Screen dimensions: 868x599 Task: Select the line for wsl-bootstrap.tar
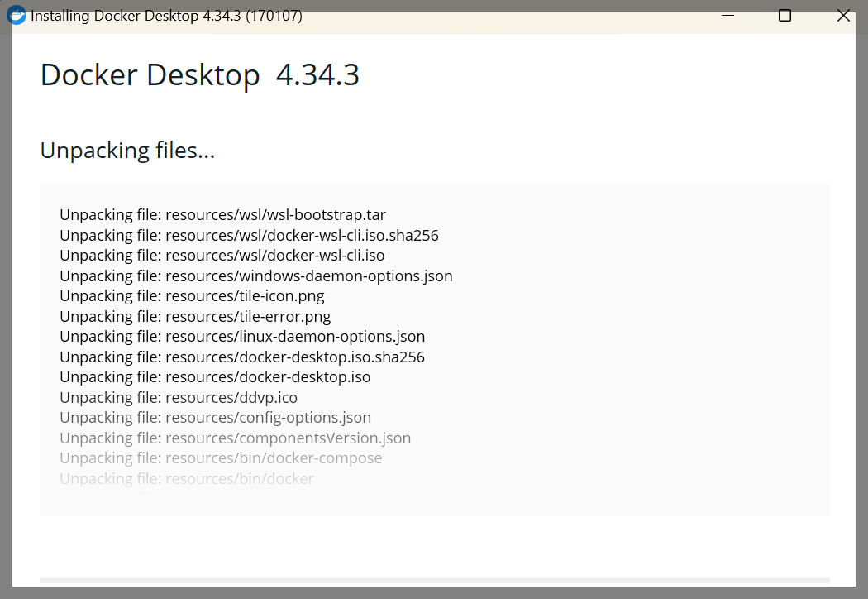tap(222, 215)
